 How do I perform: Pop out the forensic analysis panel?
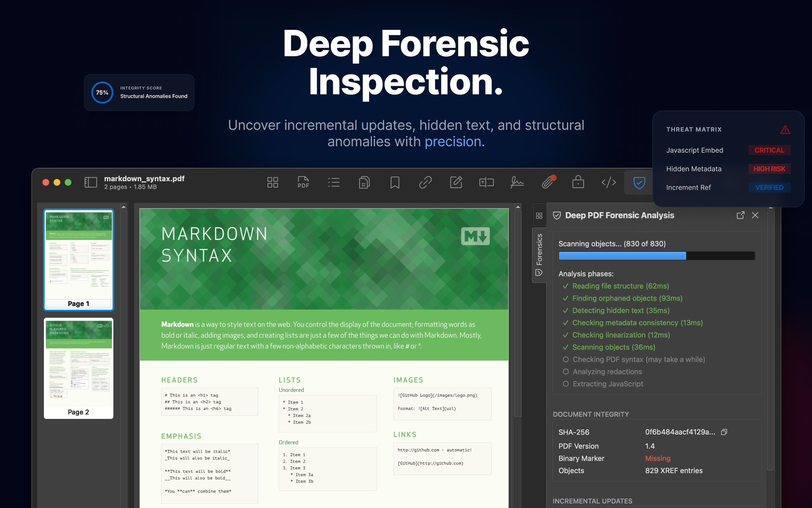(740, 215)
